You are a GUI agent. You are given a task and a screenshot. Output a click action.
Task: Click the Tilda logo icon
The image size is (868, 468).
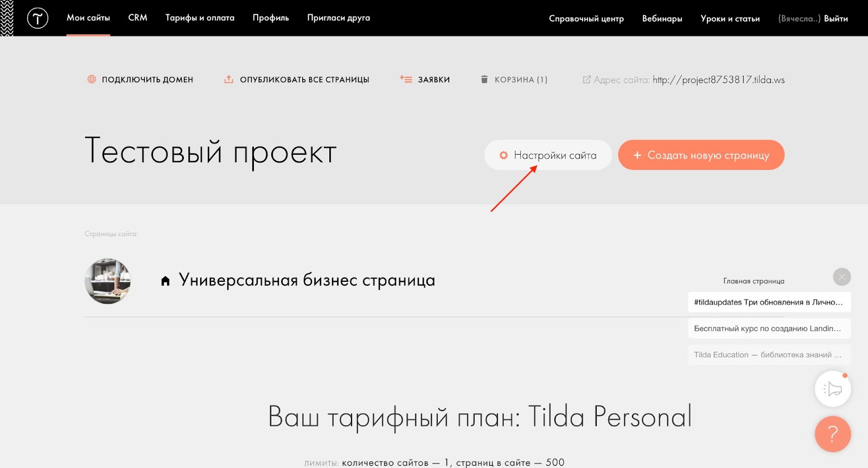[37, 18]
